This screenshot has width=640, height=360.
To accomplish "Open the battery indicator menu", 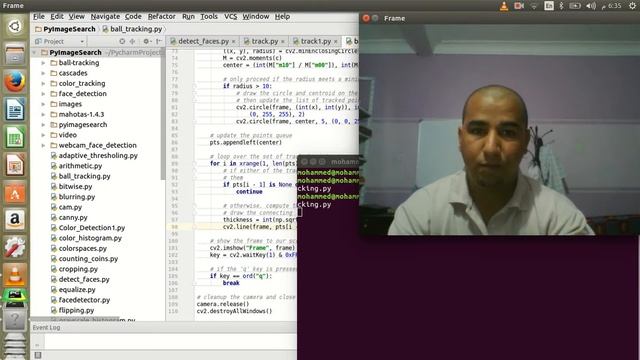I will (x=575, y=6).
